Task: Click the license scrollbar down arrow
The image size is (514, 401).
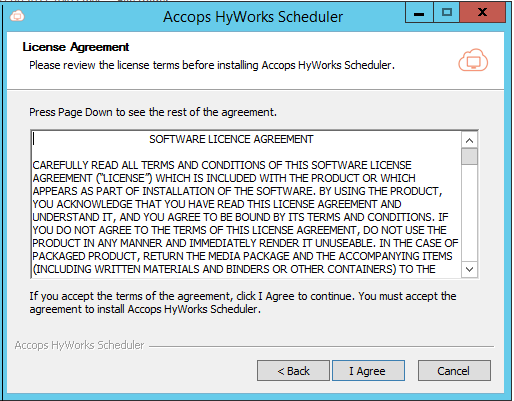Action: 469,269
